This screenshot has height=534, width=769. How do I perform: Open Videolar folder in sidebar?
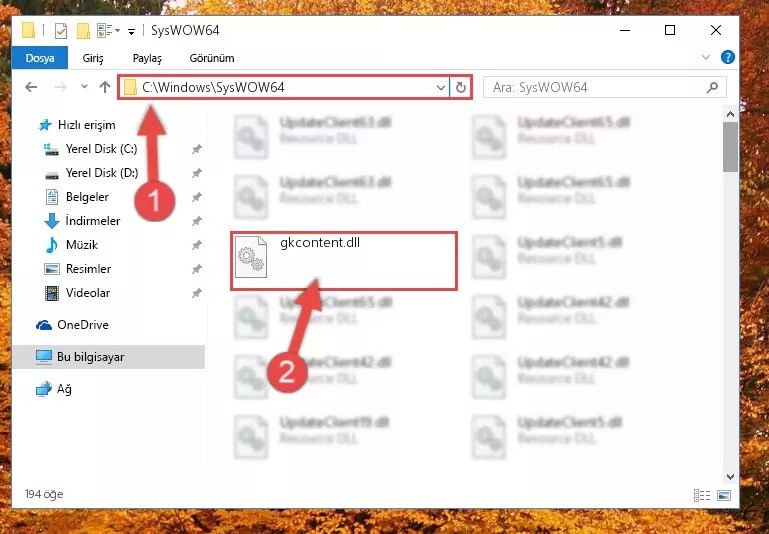88,293
